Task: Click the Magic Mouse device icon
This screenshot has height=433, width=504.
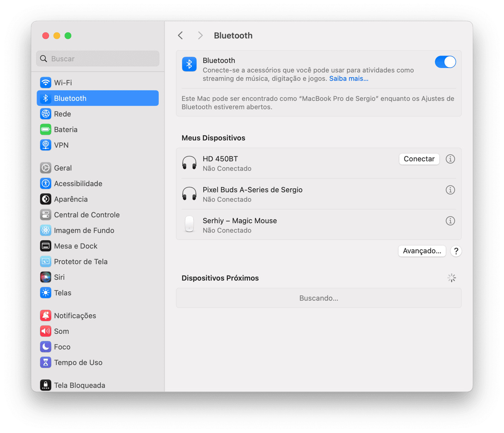Action: [189, 225]
